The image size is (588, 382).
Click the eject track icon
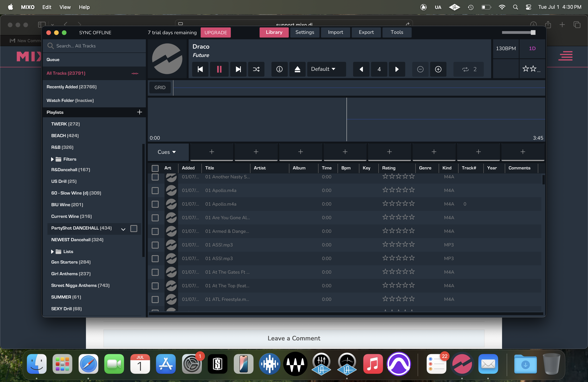297,69
